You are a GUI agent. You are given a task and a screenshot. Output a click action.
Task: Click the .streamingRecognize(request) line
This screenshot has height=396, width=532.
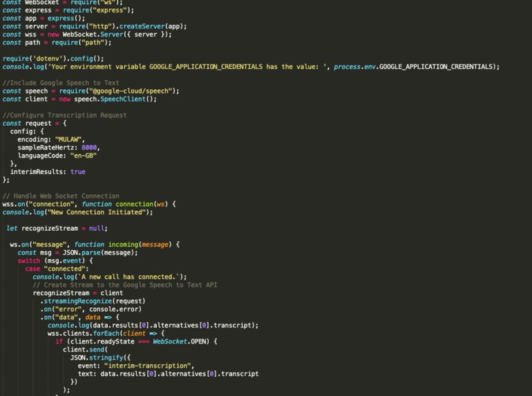pyautogui.click(x=93, y=301)
